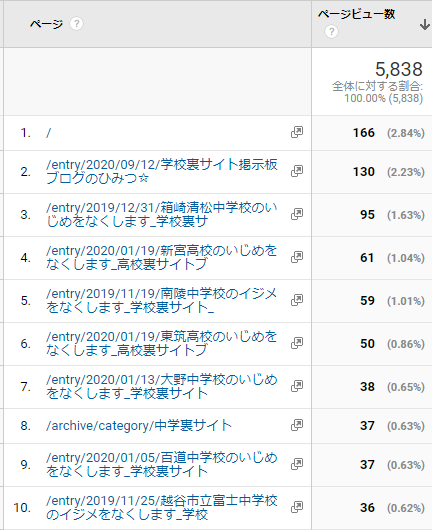Click the descending sort arrow in ページビュー数 column
Image resolution: width=432 pixels, height=531 pixels.
[x=425, y=25]
